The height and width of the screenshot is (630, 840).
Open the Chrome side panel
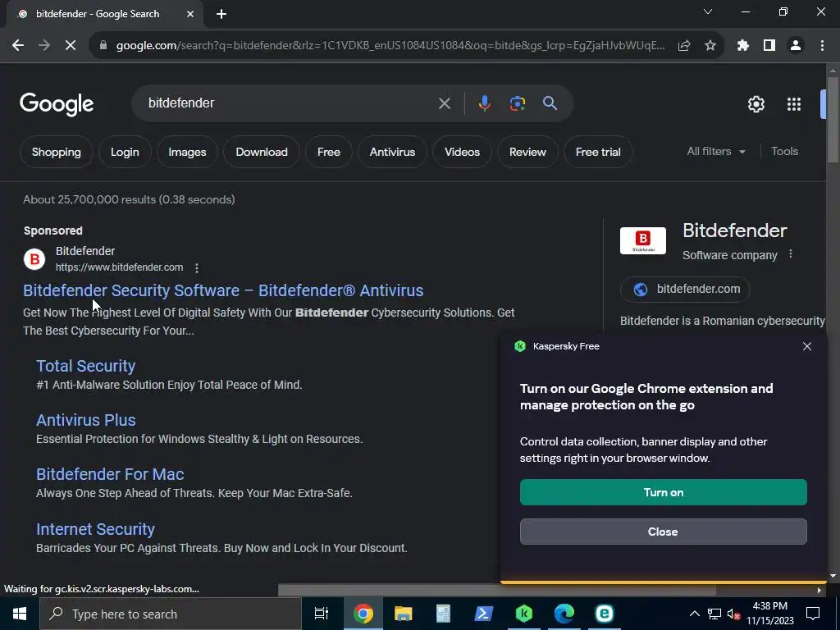pos(769,46)
